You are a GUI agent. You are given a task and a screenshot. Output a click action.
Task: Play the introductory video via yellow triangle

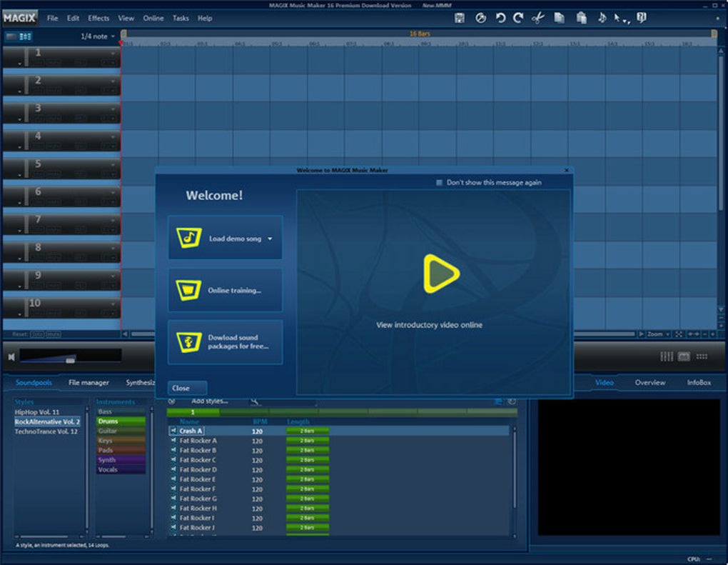(x=441, y=274)
